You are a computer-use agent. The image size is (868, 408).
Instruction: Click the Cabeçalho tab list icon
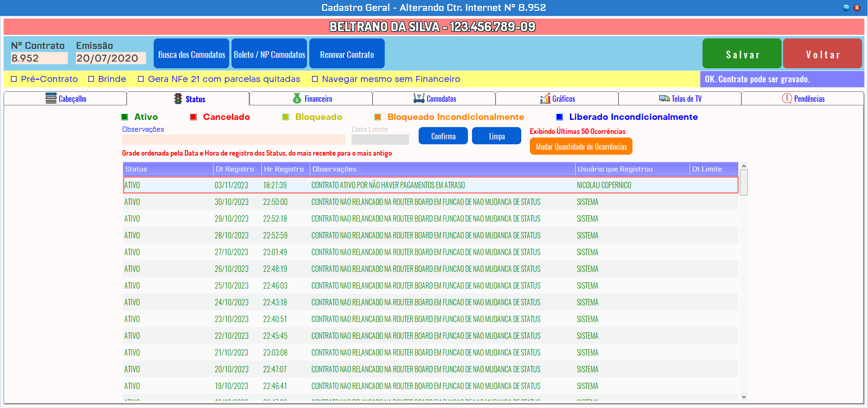click(x=51, y=99)
